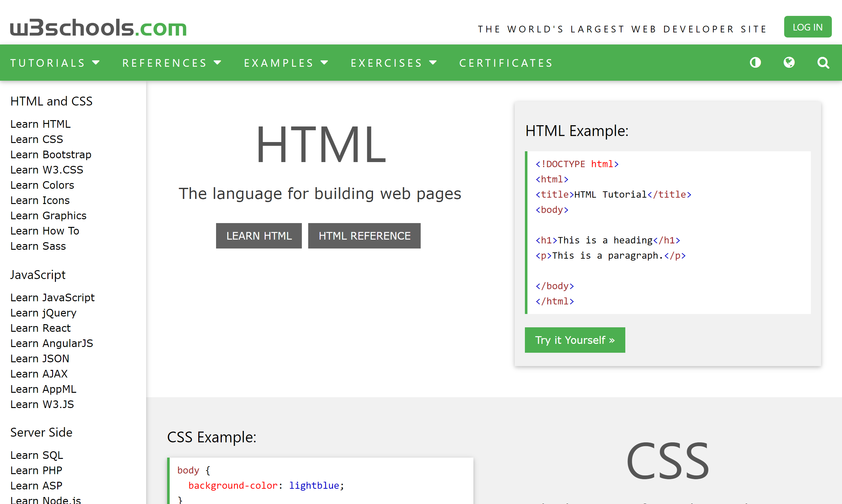Open the Learn AJAX sidebar link

(x=39, y=374)
